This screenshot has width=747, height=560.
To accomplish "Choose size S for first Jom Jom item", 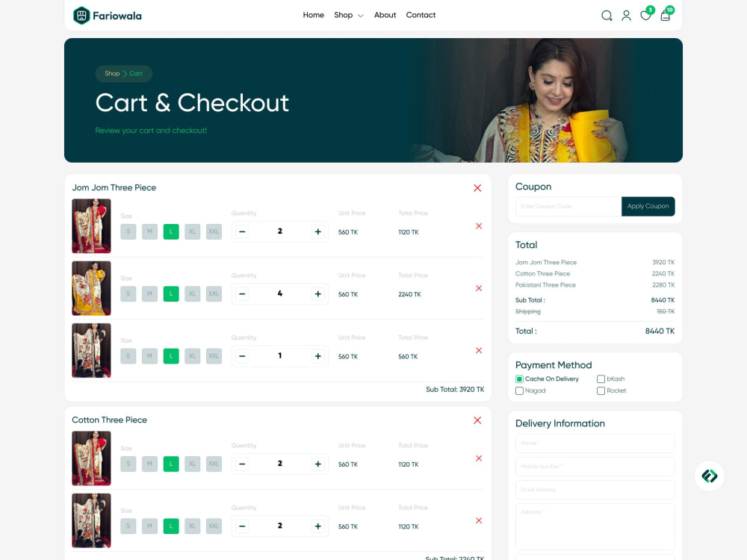I will click(128, 232).
